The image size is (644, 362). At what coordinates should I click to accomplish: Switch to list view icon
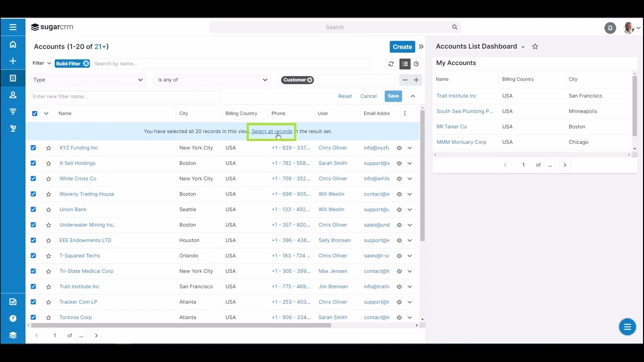pos(405,64)
